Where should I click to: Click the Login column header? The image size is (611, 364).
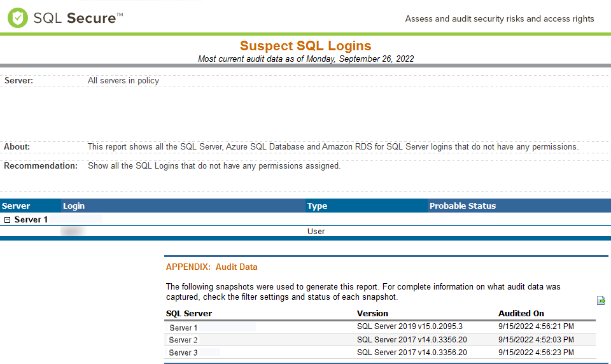point(74,206)
